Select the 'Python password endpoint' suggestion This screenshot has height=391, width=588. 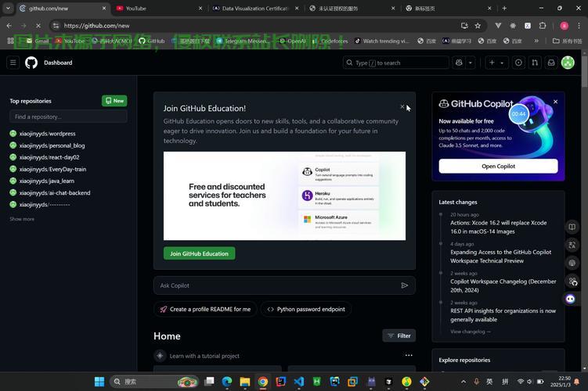[305, 310]
